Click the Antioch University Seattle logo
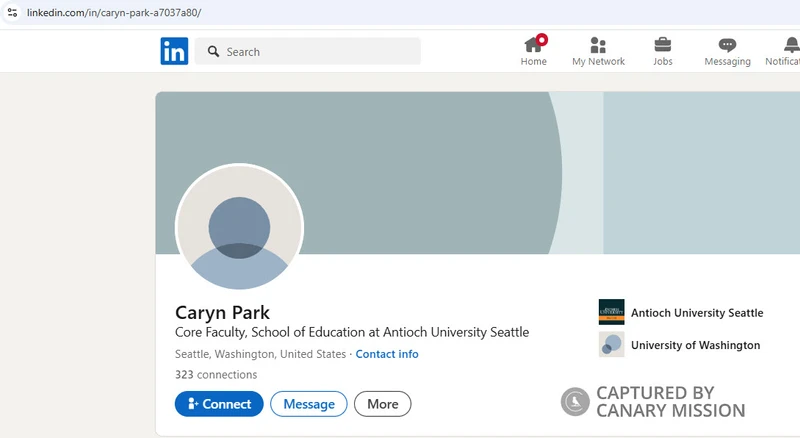 click(611, 312)
